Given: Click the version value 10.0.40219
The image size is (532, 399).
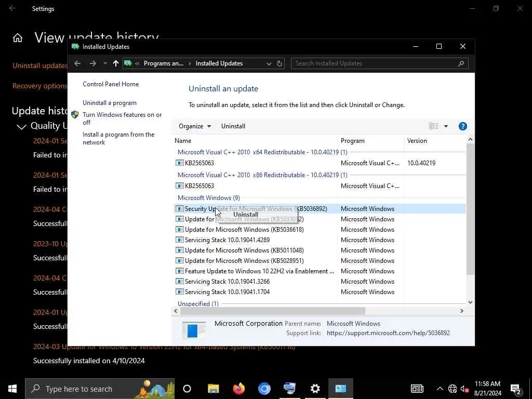Looking at the screenshot, I should [421, 163].
